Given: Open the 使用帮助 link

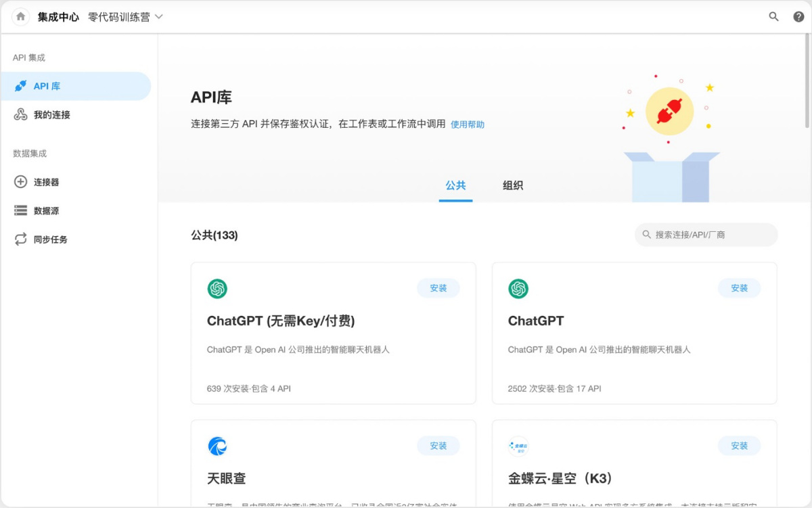Looking at the screenshot, I should tap(468, 124).
